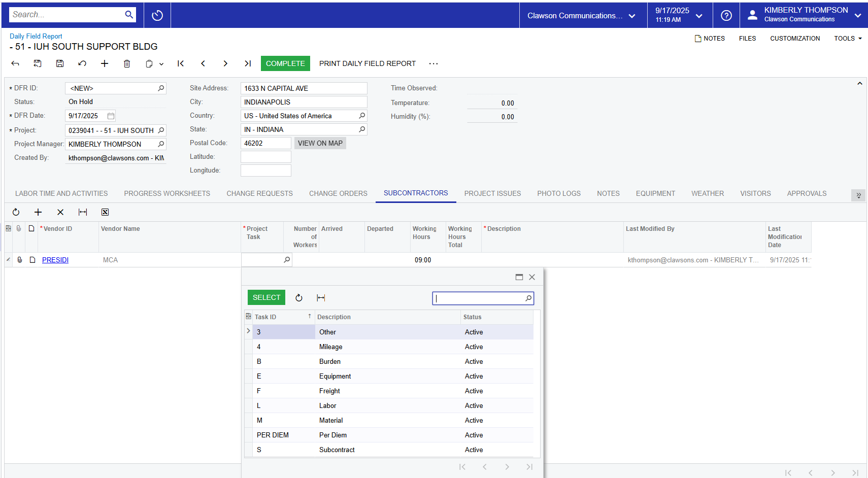The width and height of the screenshot is (868, 478).
Task: Click Export to Excel grid icon
Action: point(105,212)
